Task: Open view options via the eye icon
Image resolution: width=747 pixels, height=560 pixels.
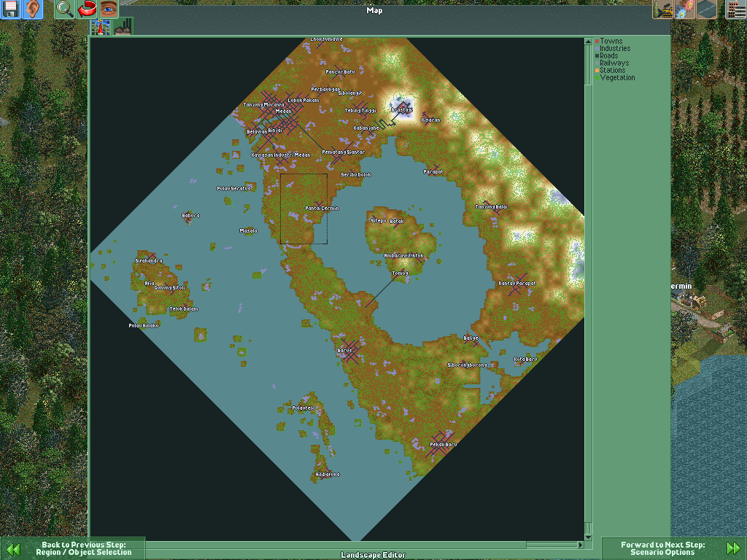Action: pos(108,9)
